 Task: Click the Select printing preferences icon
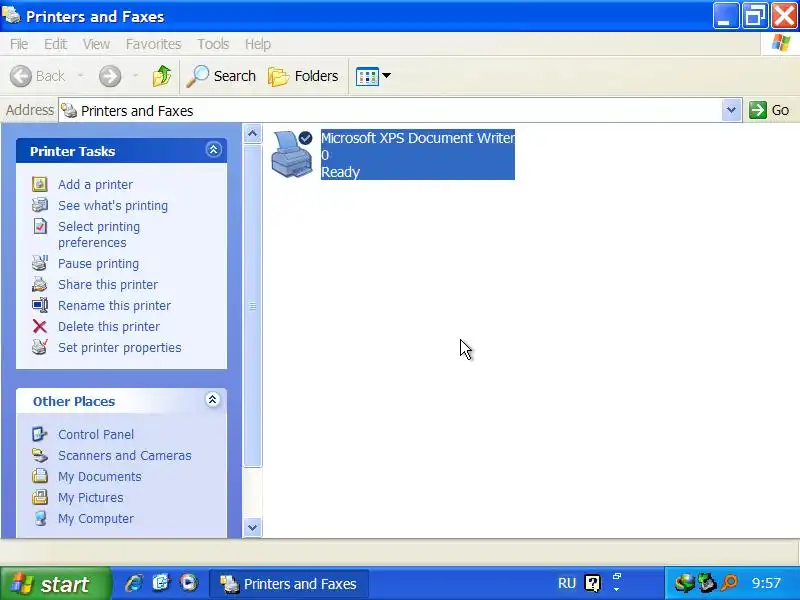[x=40, y=226]
